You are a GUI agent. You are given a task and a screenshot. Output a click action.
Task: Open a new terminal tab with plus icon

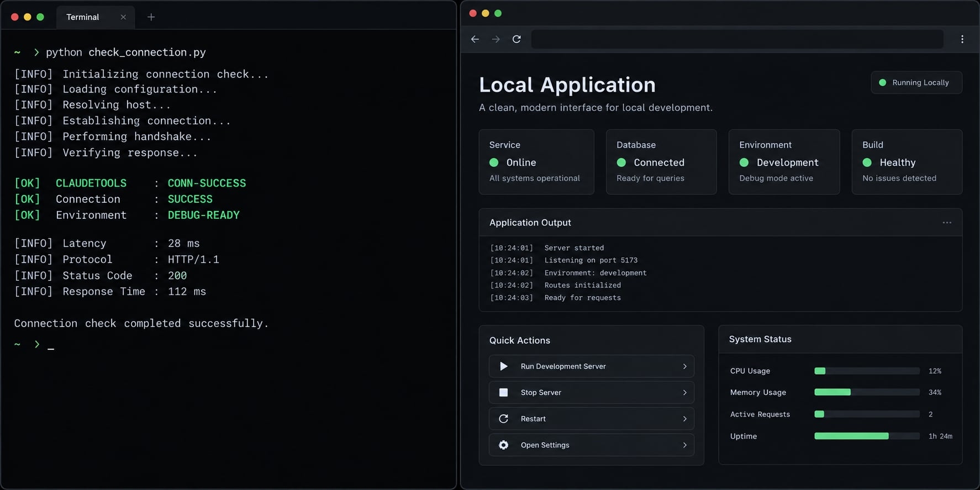pyautogui.click(x=151, y=17)
